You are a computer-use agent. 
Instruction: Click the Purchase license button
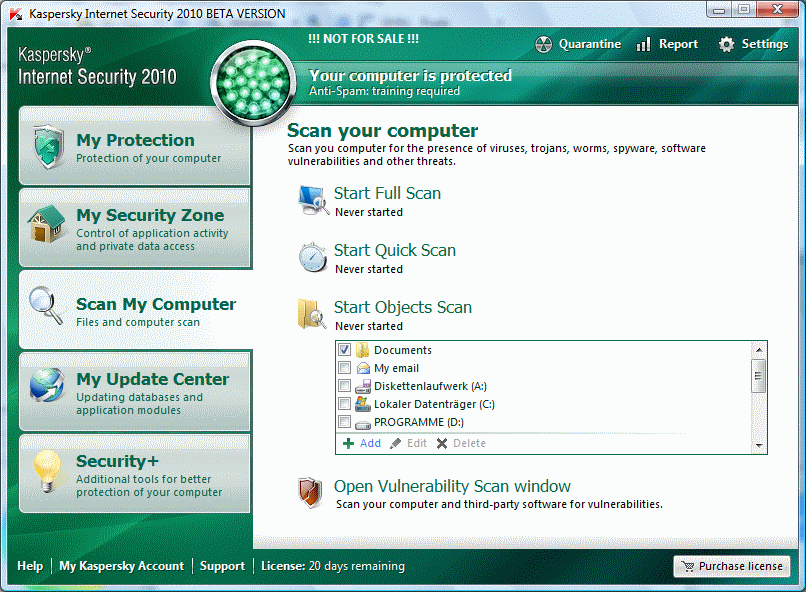731,566
